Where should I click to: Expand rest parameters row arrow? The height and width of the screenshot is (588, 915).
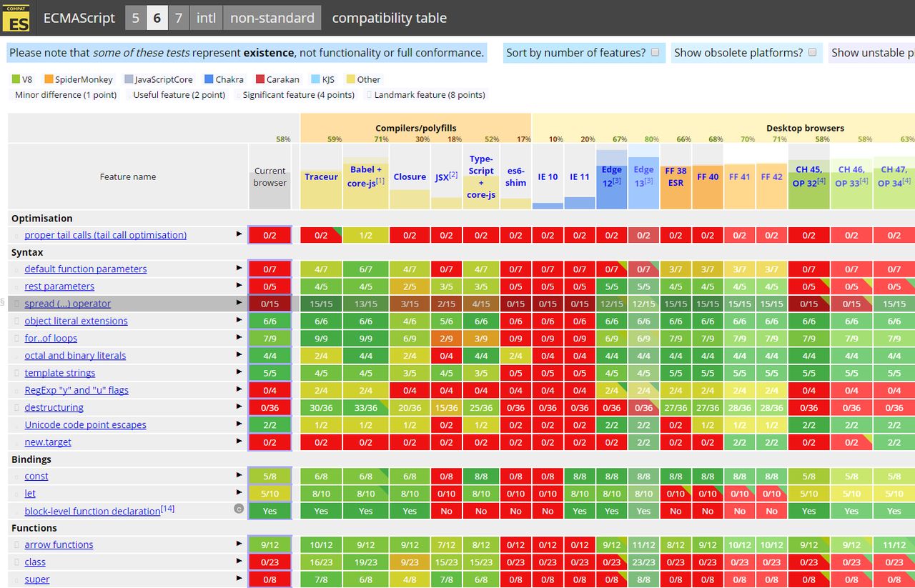[x=239, y=285]
